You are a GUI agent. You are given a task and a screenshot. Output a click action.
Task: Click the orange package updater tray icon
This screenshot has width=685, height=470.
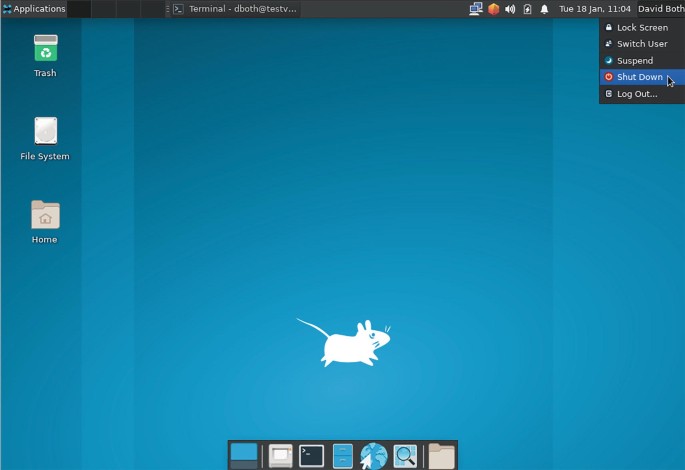pos(493,9)
